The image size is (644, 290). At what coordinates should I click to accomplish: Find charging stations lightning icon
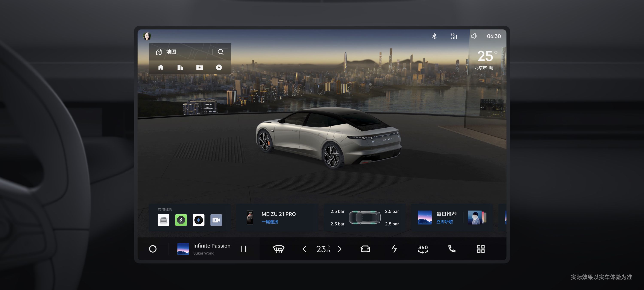tap(219, 67)
